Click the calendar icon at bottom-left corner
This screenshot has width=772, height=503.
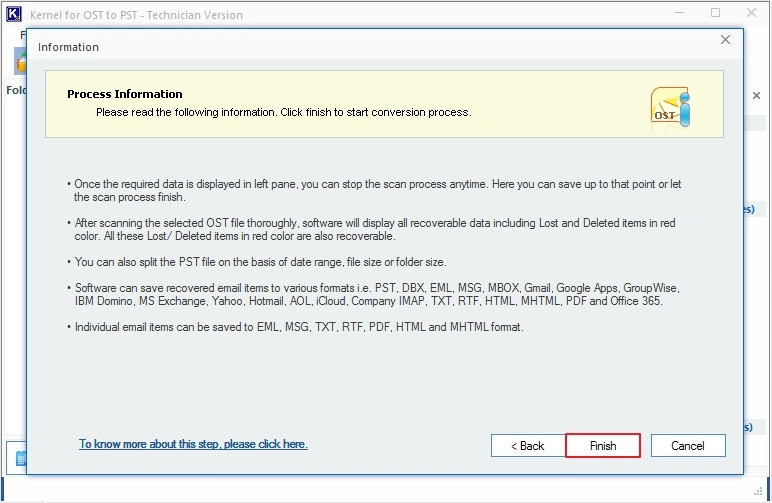tap(21, 459)
